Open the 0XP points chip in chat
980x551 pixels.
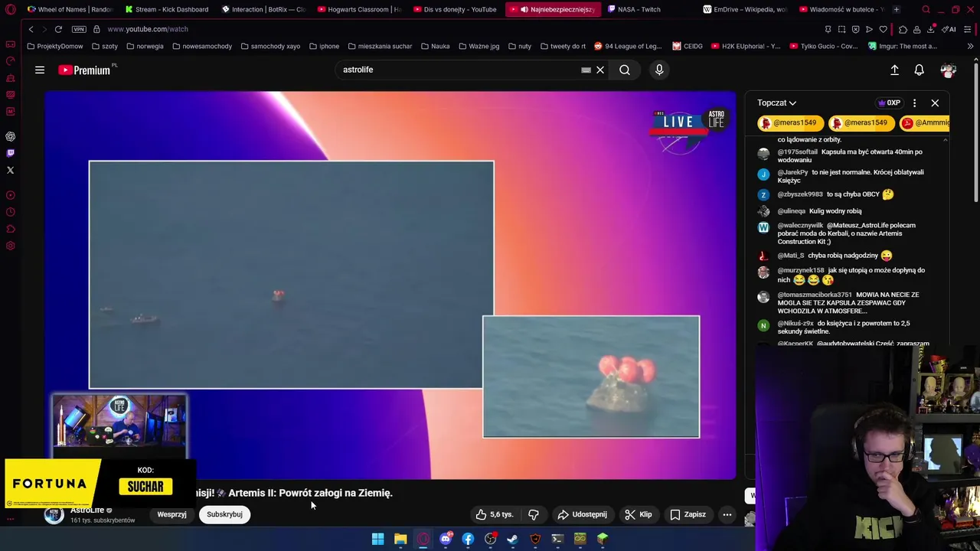click(889, 103)
